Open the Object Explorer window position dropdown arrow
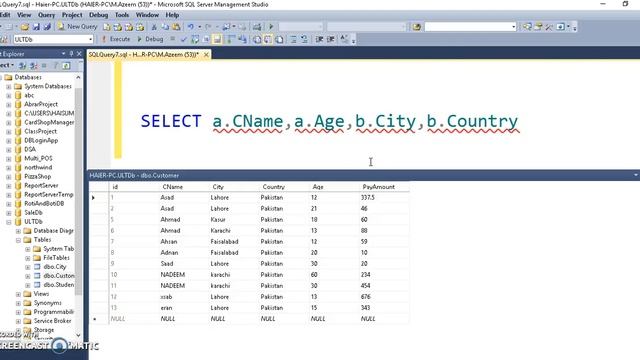This screenshot has width=640, height=360. [63, 54]
